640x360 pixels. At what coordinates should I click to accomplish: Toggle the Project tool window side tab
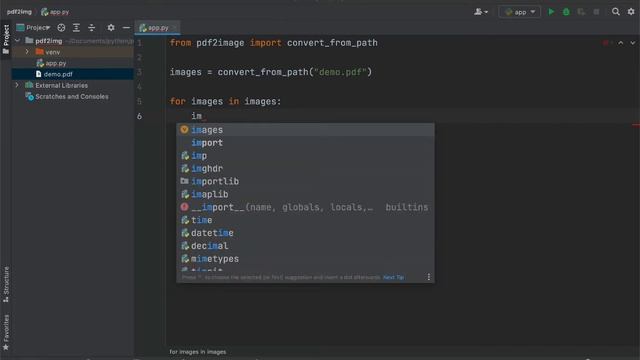[6, 39]
